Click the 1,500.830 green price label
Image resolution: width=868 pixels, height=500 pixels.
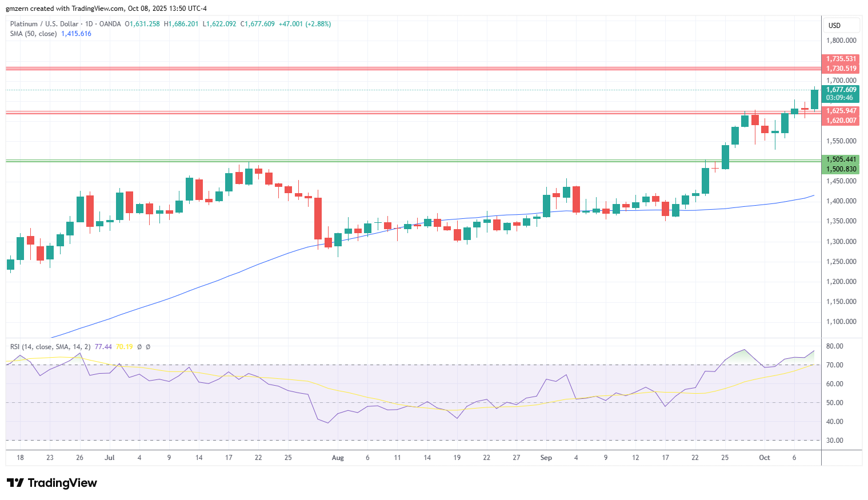click(841, 169)
